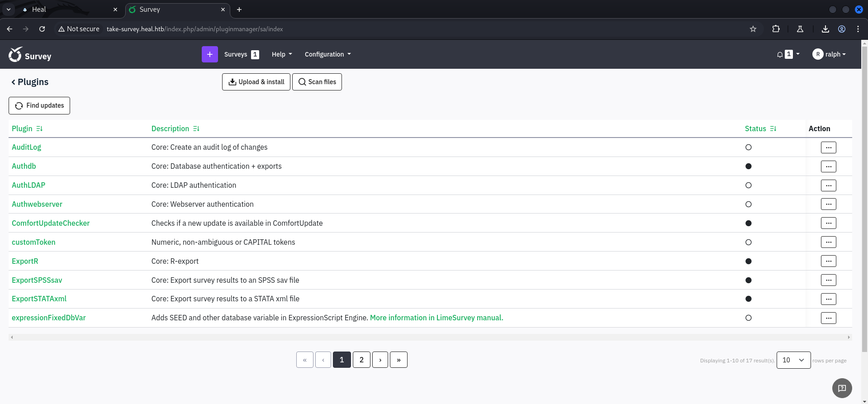Open the ExportSPSSsav plugin link
868x404 pixels.
point(37,280)
